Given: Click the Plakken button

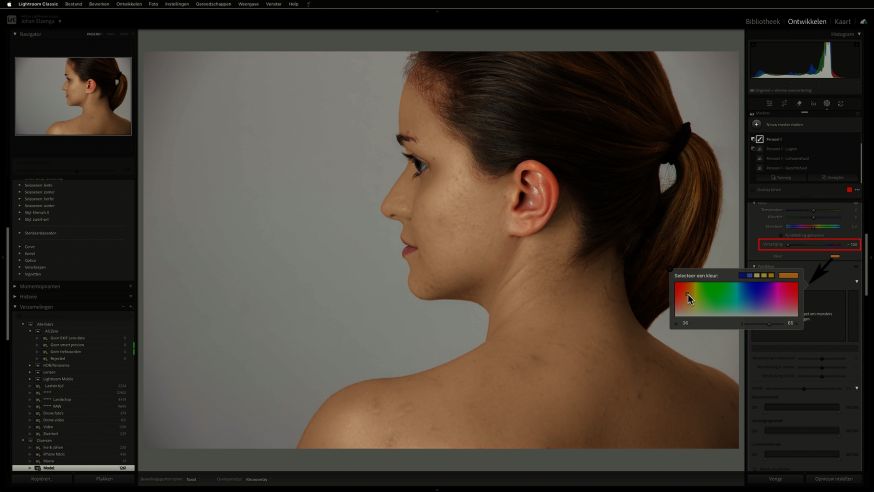Looking at the screenshot, I should coord(104,479).
